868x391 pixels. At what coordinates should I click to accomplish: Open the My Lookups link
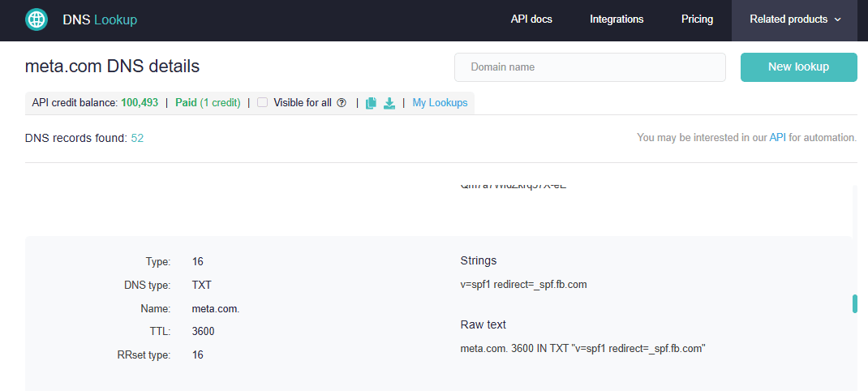pyautogui.click(x=440, y=103)
